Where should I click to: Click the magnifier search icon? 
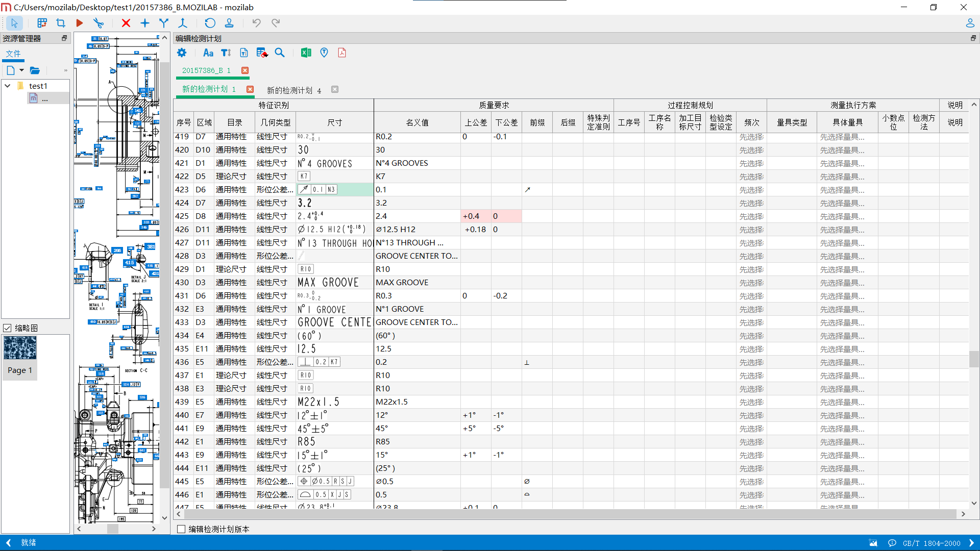click(x=280, y=53)
